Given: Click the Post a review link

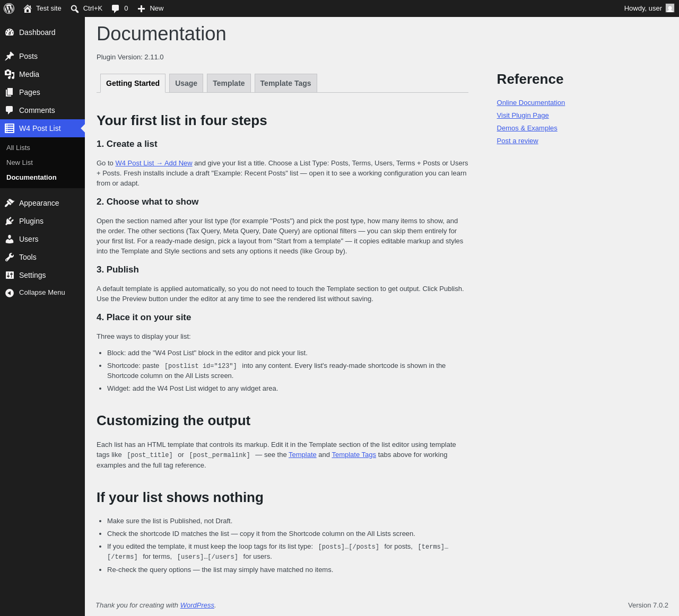Looking at the screenshot, I should point(518,141).
